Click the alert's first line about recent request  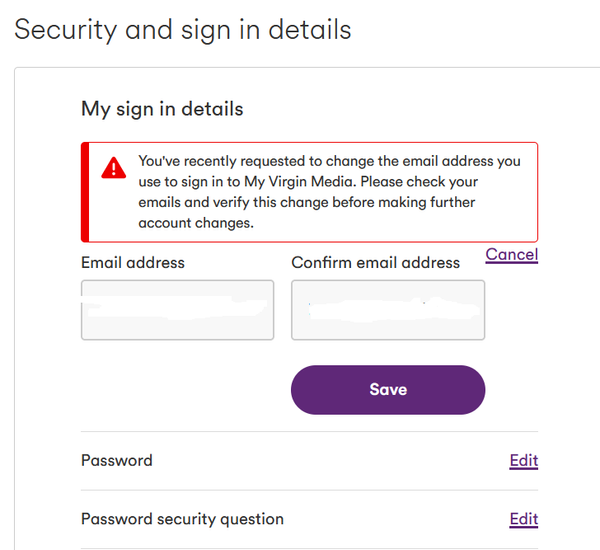329,161
